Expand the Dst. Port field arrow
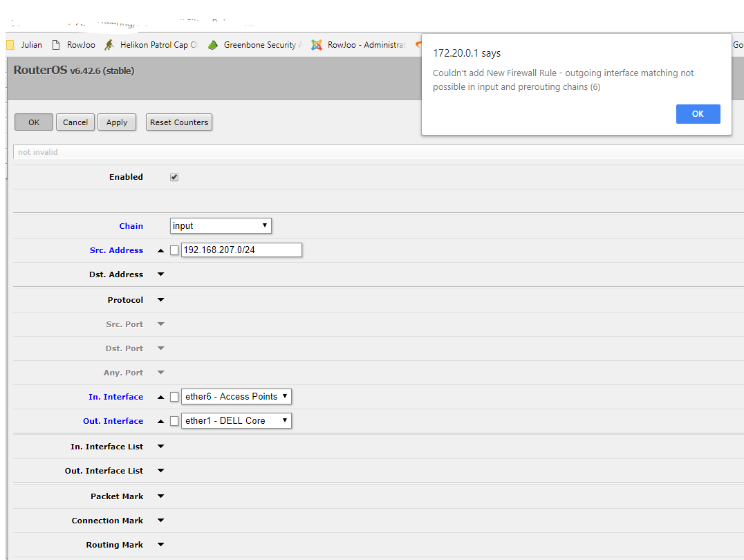Viewport: 744px width, 560px height. coord(161,348)
